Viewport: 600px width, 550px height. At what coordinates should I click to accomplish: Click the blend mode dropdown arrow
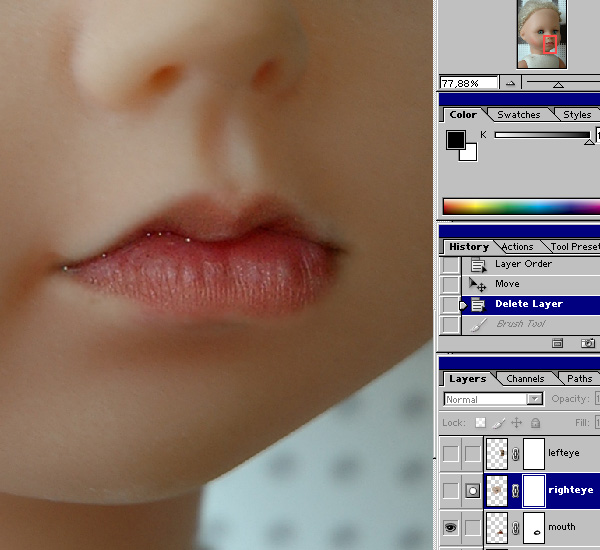[x=535, y=399]
